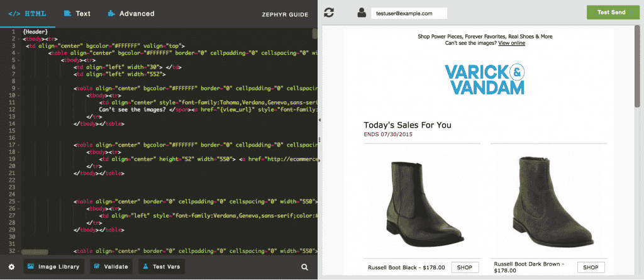This screenshot has height=280, width=644.
Task: Switch to the HTML tab
Action: pyautogui.click(x=28, y=13)
